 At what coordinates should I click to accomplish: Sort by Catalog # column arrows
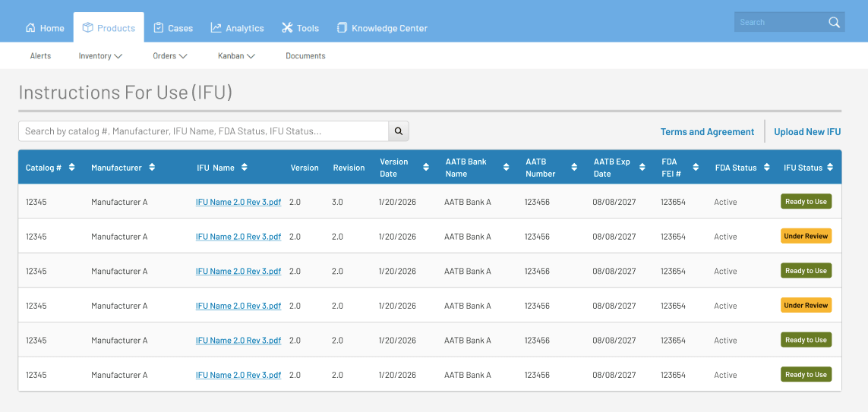(71, 168)
